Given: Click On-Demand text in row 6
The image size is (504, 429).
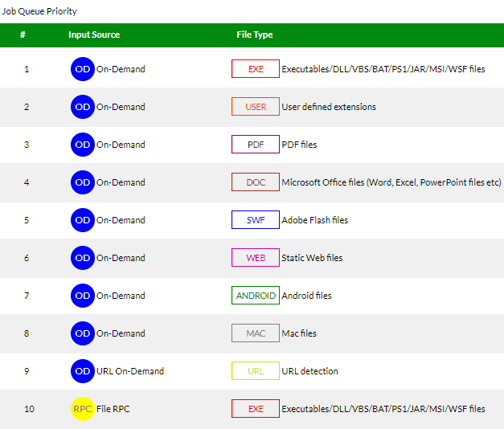Looking at the screenshot, I should click(x=121, y=258).
